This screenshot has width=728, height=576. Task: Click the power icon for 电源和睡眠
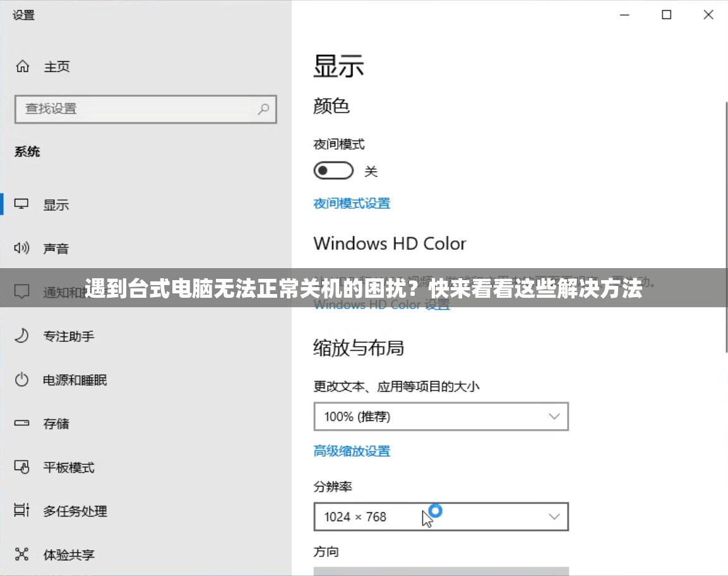pos(21,379)
